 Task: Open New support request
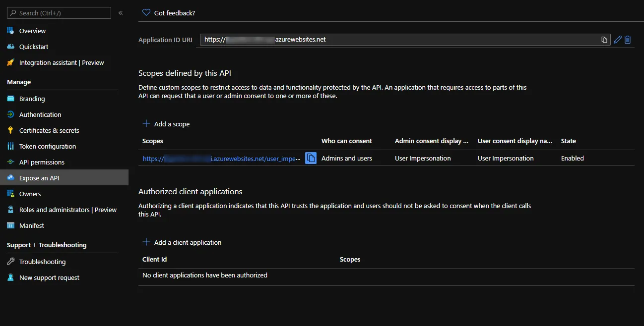(x=49, y=277)
